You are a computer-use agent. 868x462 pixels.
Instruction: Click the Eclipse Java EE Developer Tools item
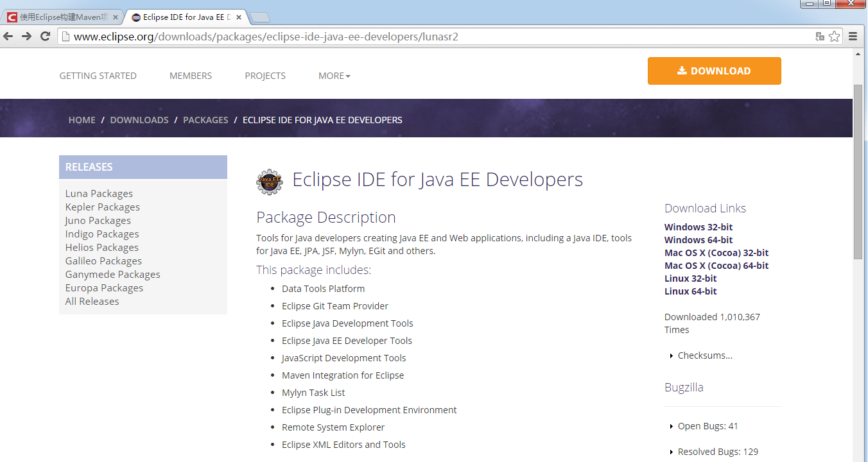tap(347, 341)
